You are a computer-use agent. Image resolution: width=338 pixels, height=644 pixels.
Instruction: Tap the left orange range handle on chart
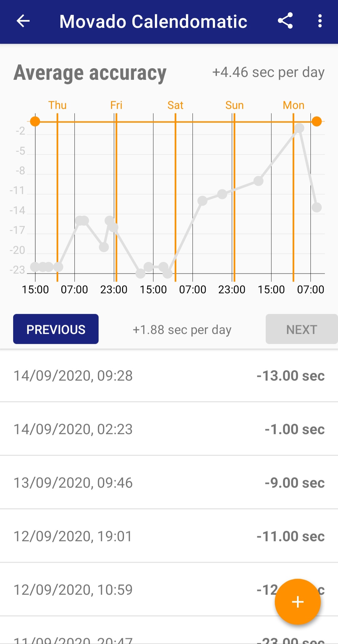[35, 121]
